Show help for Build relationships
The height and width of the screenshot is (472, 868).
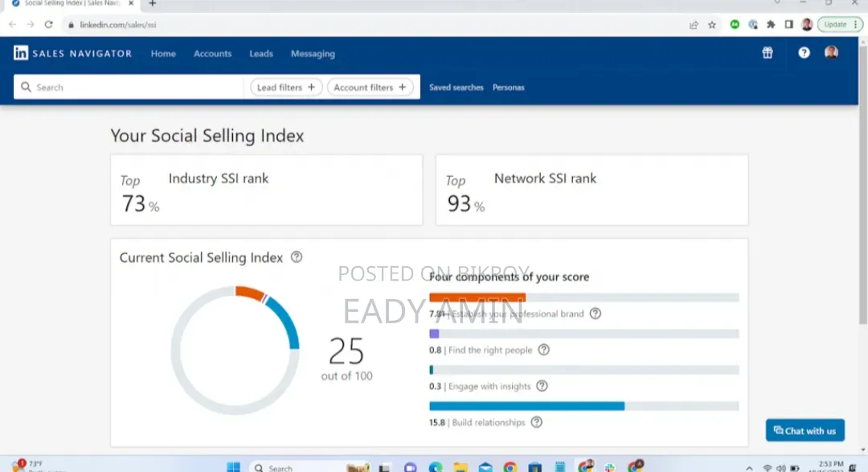pyautogui.click(x=536, y=422)
